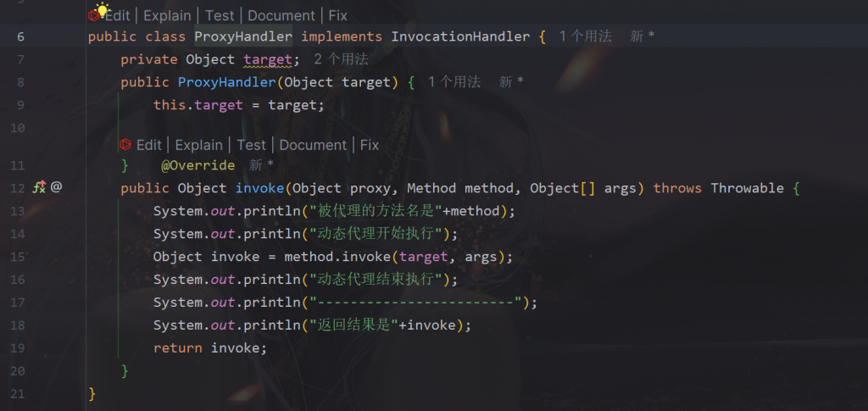
Task: Hit Fix in the code lens above @Override
Action: [x=370, y=145]
